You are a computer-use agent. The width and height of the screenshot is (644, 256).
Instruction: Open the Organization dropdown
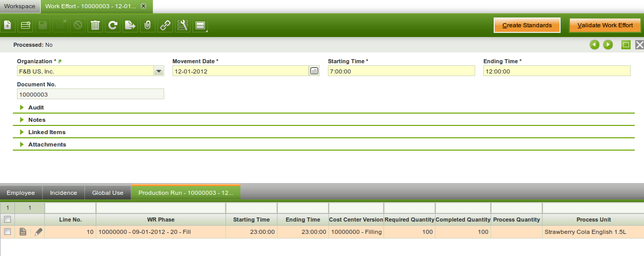159,71
